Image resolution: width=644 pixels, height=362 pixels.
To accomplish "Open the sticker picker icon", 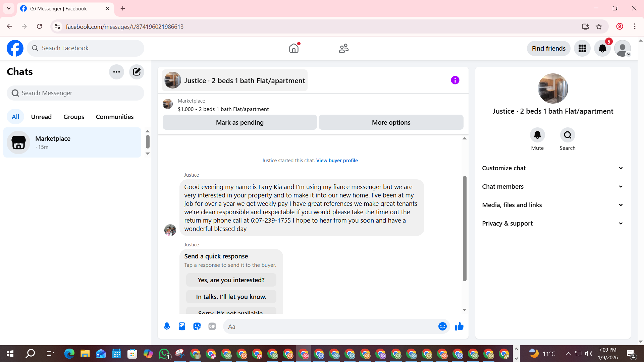I will [x=197, y=326].
